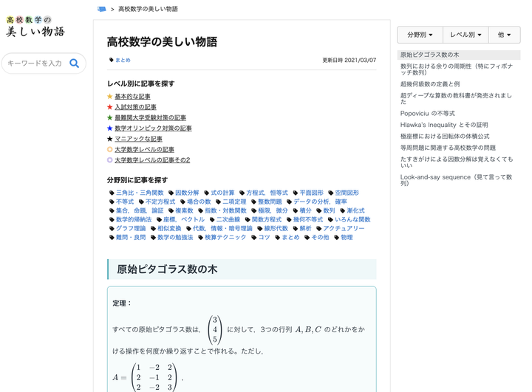Open the データの分析, 確率 tag link
The image size is (532, 392).
pyautogui.click(x=320, y=202)
